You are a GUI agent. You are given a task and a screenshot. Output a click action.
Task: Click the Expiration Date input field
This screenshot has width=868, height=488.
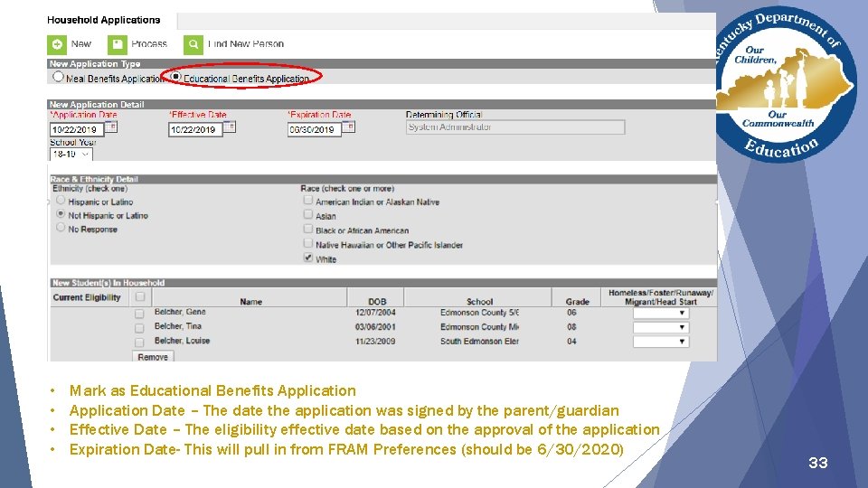pos(315,130)
